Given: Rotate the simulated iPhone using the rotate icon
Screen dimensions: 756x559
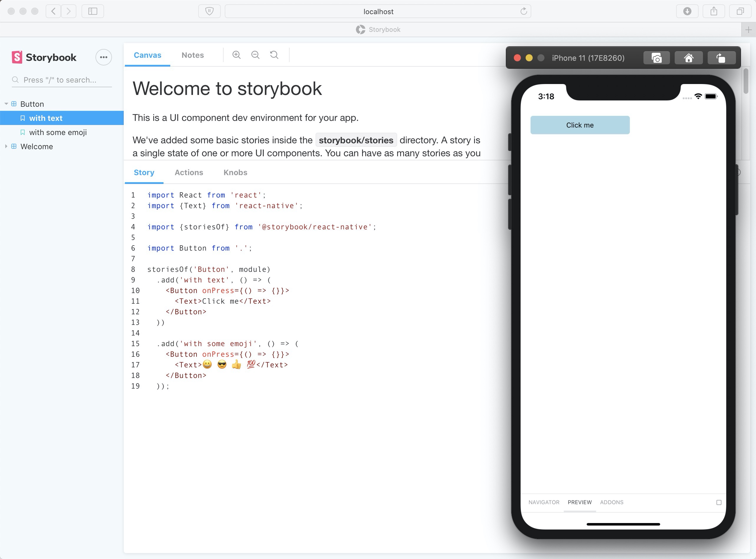Looking at the screenshot, I should point(722,57).
